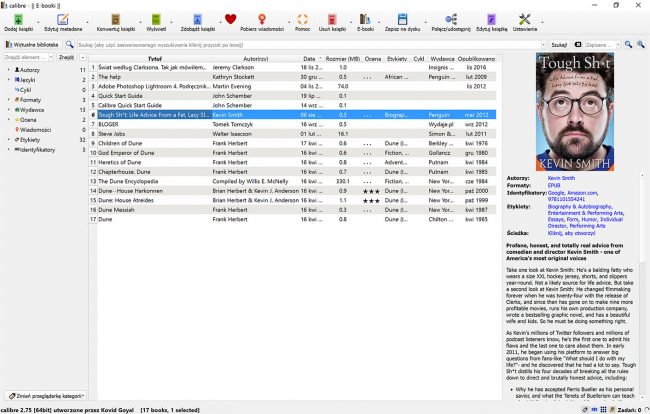Click the Tough Sh*t book cover thumbnail
The height and width of the screenshot is (414, 650).
pos(575,111)
